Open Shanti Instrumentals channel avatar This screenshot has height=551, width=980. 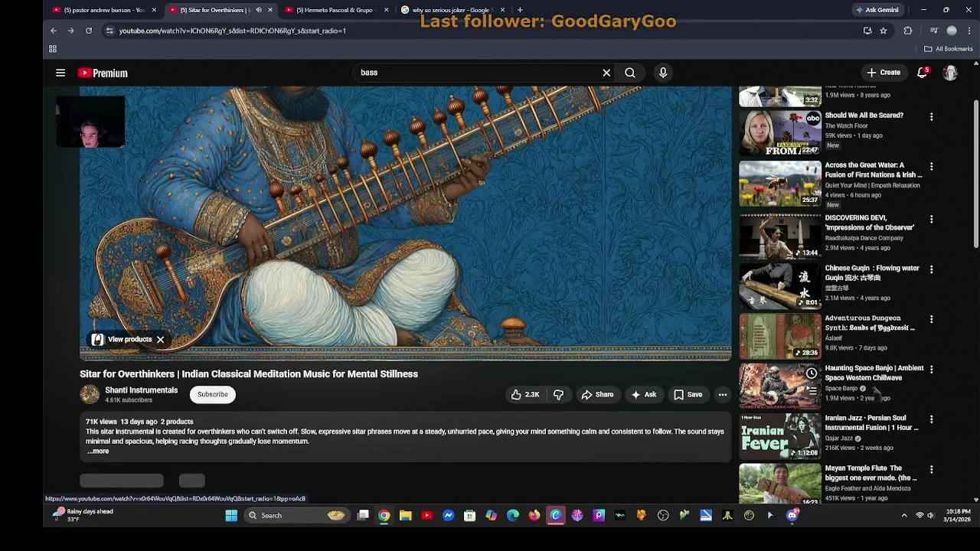[90, 394]
